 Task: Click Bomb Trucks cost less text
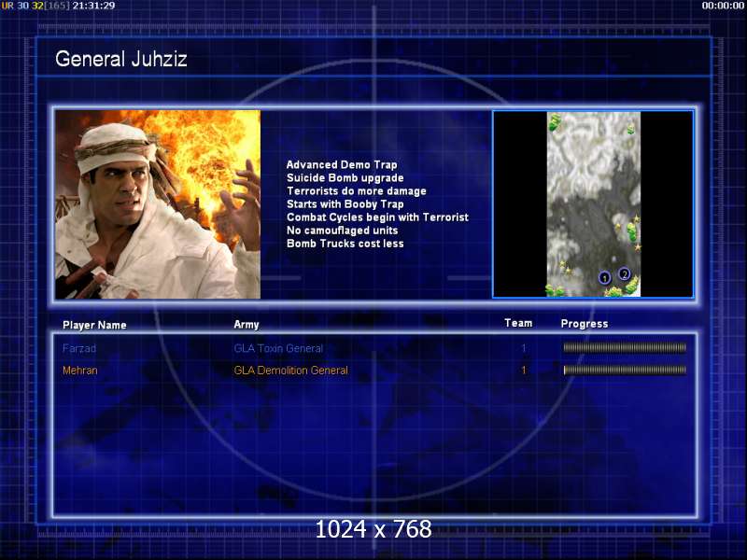point(345,244)
